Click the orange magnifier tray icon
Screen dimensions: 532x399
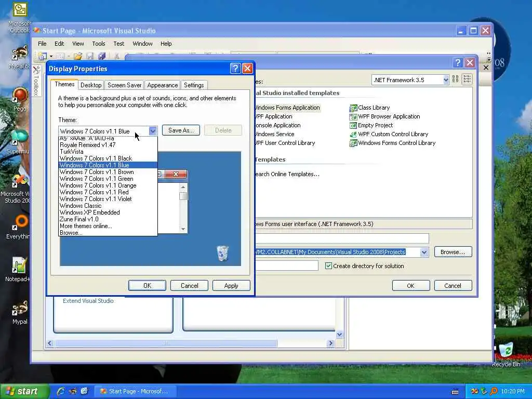[x=494, y=391]
